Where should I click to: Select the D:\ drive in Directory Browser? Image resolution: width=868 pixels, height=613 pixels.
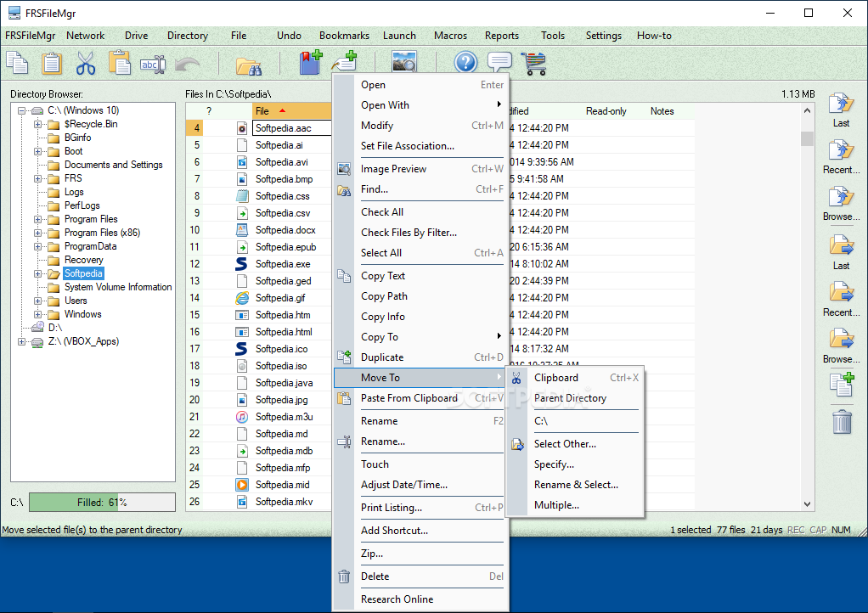pyautogui.click(x=55, y=328)
